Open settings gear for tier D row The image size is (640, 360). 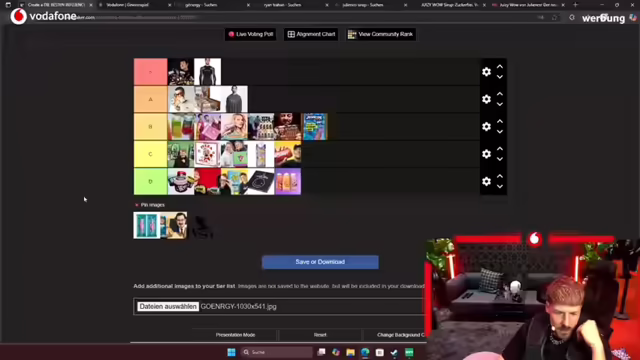pos(486,181)
